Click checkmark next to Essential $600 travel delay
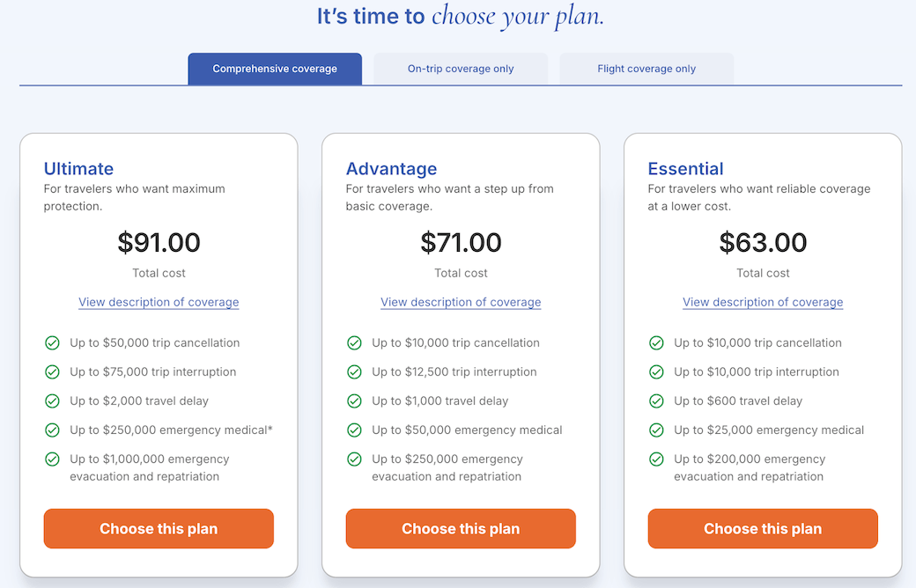The height and width of the screenshot is (588, 916). [x=656, y=401]
